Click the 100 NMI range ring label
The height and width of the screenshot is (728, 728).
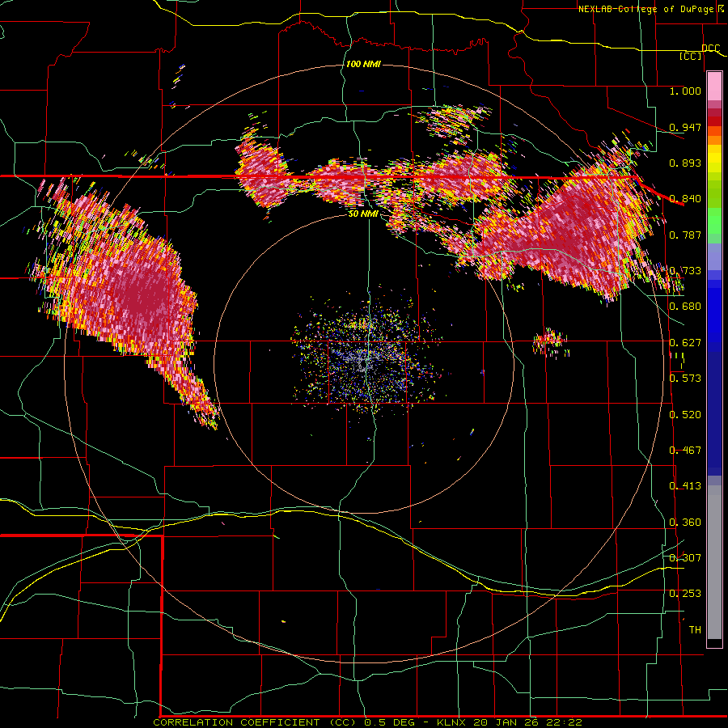363,64
